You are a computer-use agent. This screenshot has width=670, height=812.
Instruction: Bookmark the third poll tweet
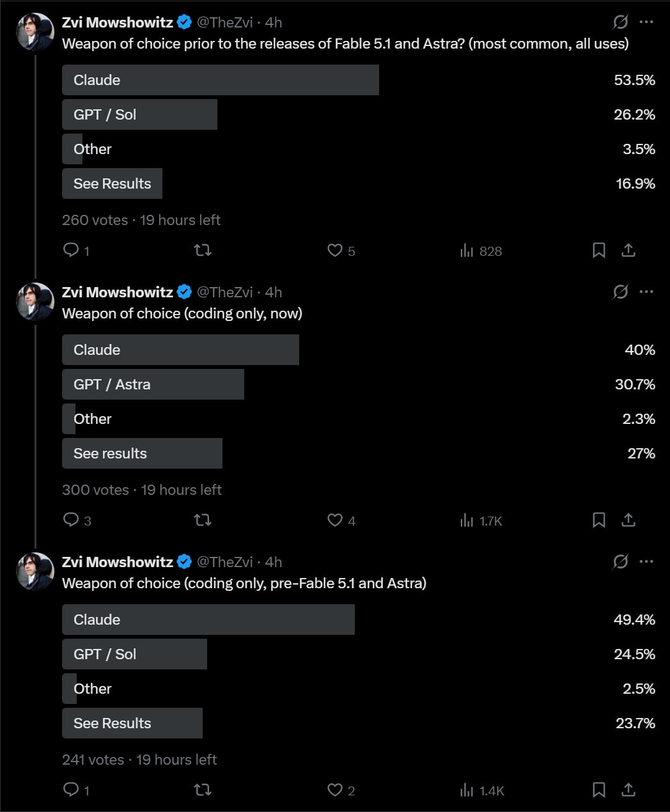[x=599, y=790]
